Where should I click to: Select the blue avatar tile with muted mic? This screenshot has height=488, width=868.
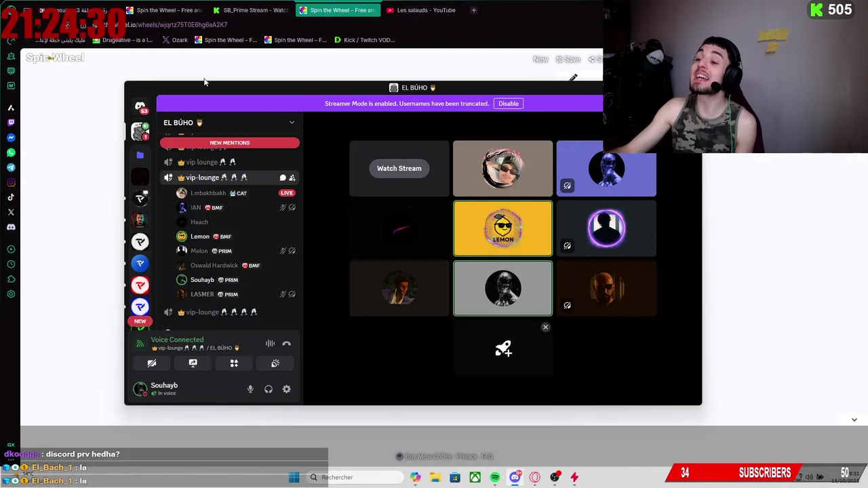pyautogui.click(x=606, y=168)
